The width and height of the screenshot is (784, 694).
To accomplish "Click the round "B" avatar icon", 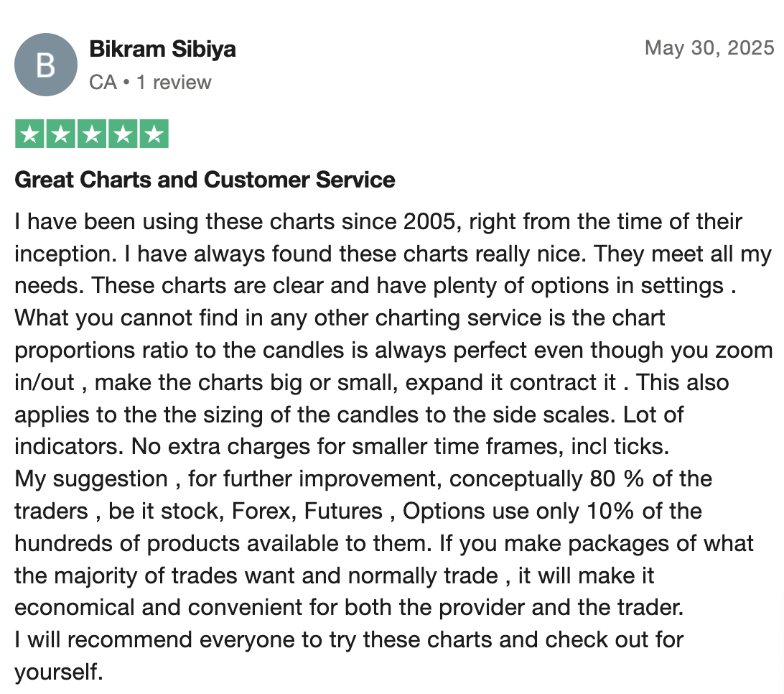I will click(46, 65).
